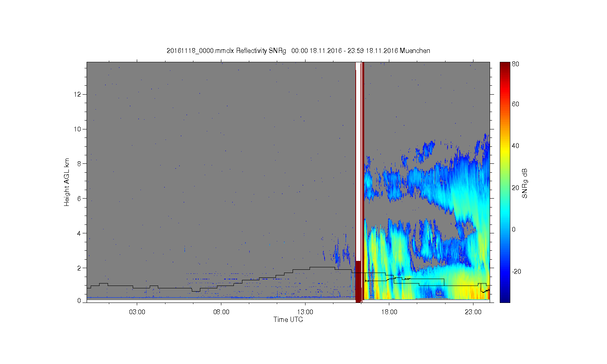Click the colorbar value label 40

coord(516,146)
